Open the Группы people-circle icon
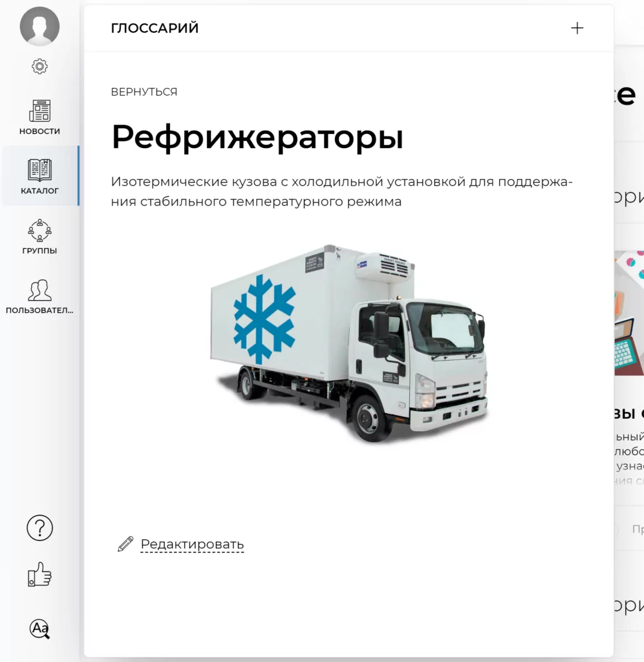 pyautogui.click(x=39, y=230)
